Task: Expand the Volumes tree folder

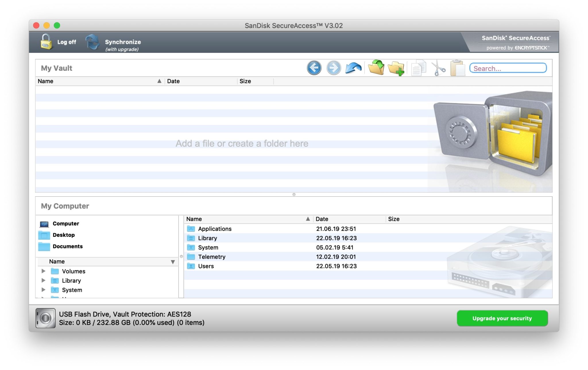Action: pyautogui.click(x=43, y=271)
